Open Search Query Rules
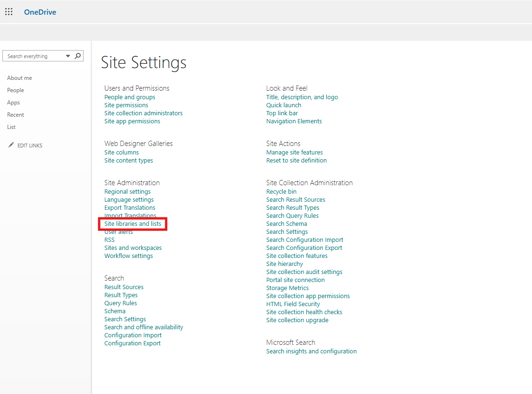Screen dimensions: 532x394 292,216
